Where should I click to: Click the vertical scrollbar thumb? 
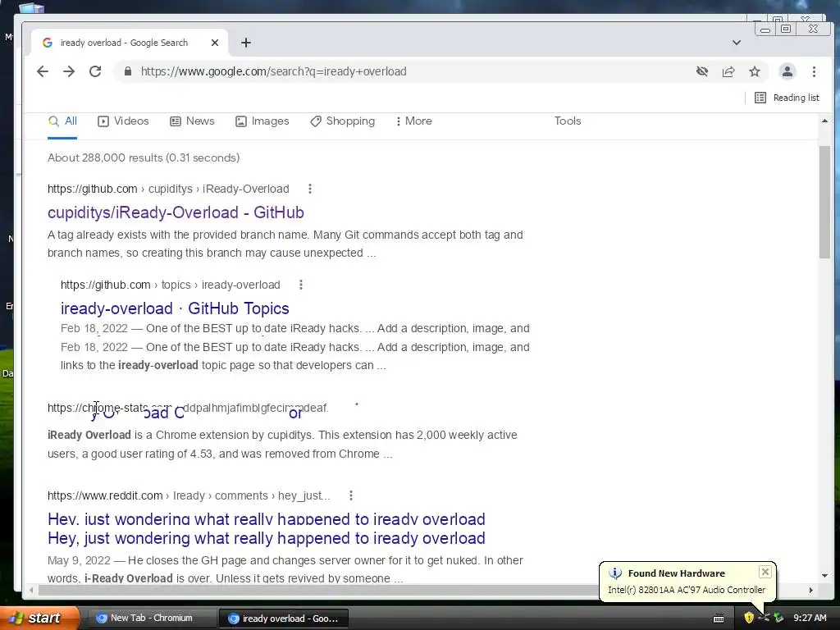point(824,203)
